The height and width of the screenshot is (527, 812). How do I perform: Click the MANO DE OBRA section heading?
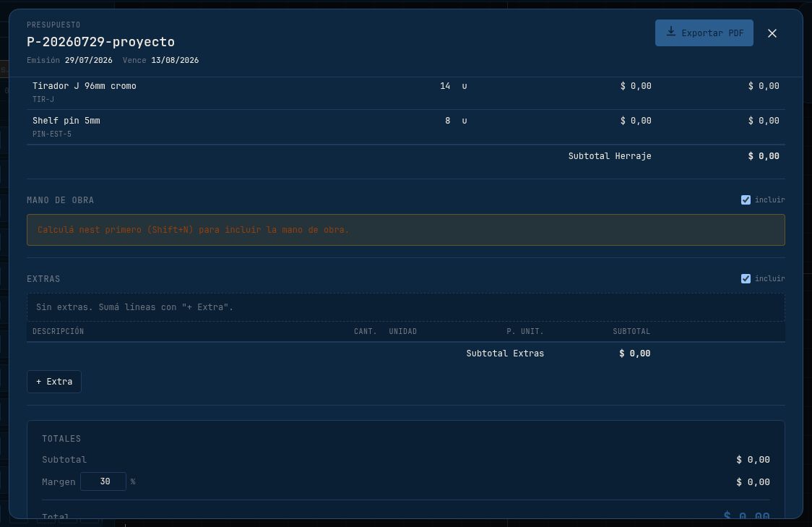click(x=60, y=200)
